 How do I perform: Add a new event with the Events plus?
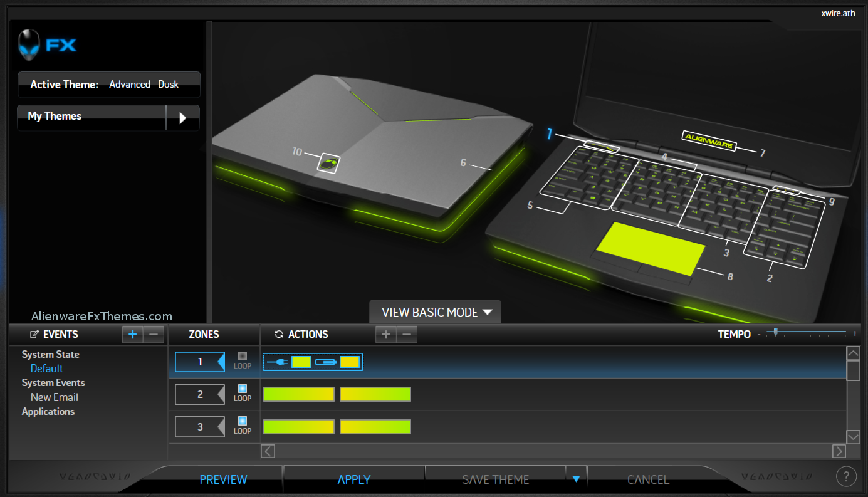coord(132,335)
